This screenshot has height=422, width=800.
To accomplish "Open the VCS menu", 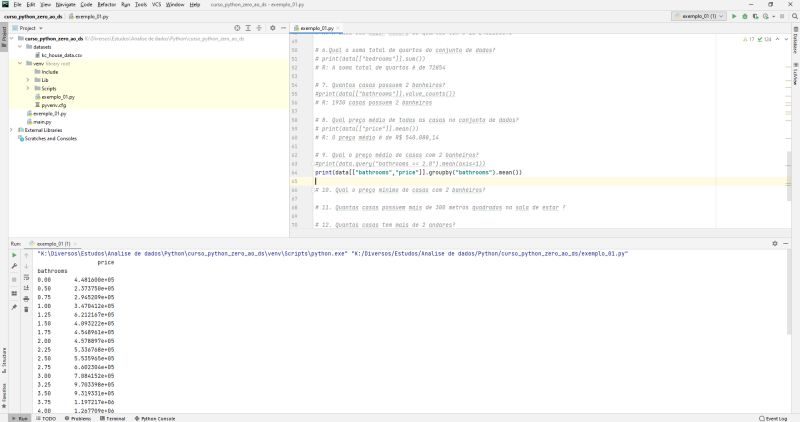I will pyautogui.click(x=156, y=5).
